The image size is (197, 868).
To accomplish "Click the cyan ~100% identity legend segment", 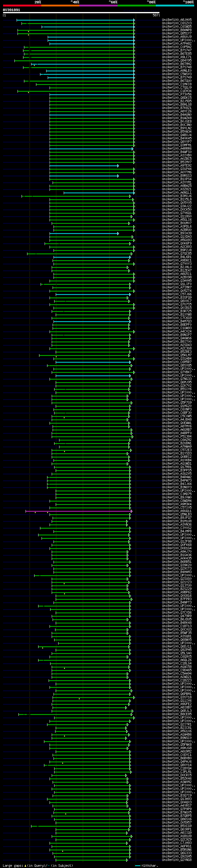I will 175,6.
